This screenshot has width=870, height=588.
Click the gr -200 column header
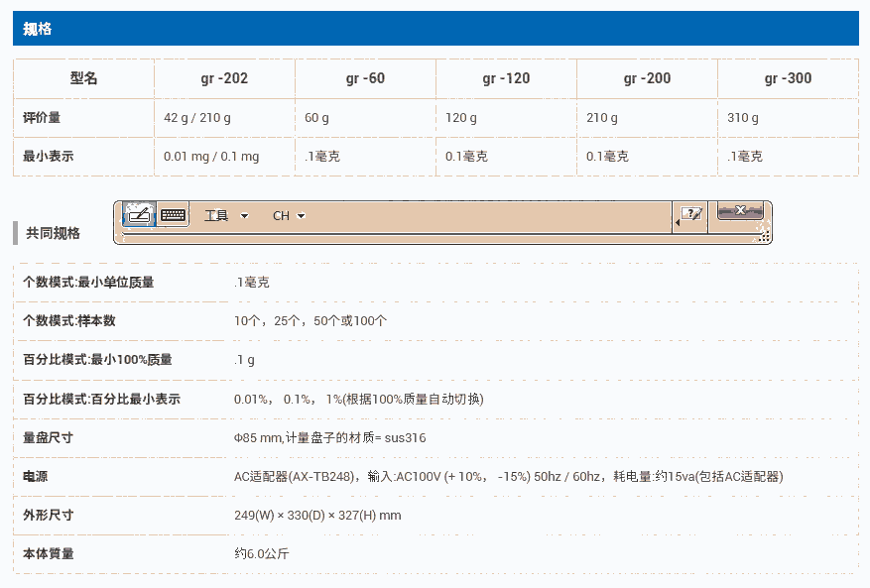point(647,78)
